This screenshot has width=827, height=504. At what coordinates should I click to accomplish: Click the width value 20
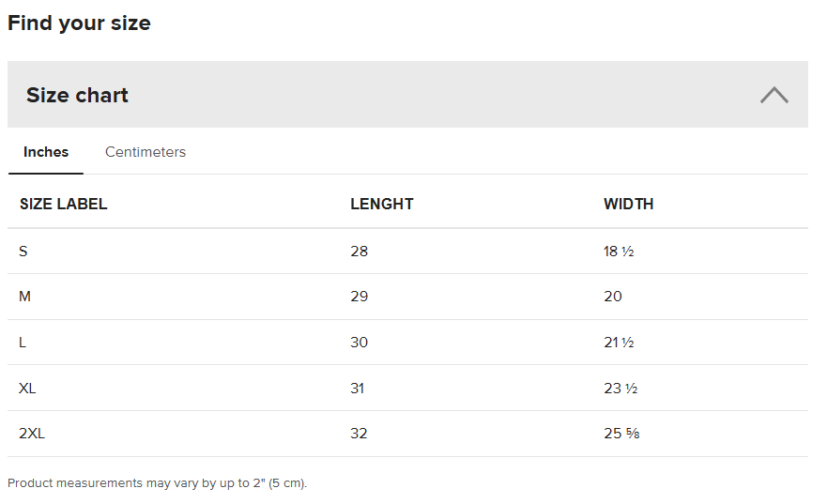613,297
